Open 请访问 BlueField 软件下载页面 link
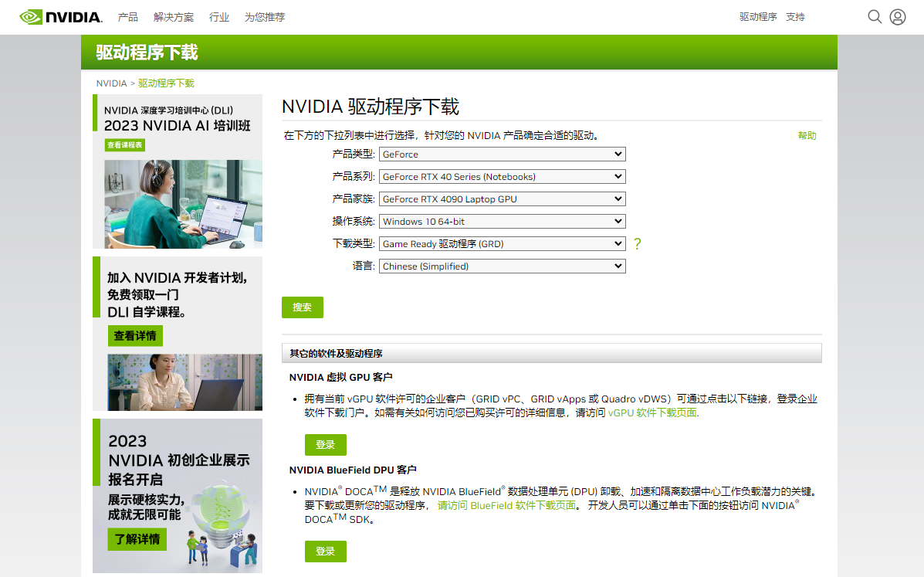Viewport: 924px width, 577px height. [506, 505]
